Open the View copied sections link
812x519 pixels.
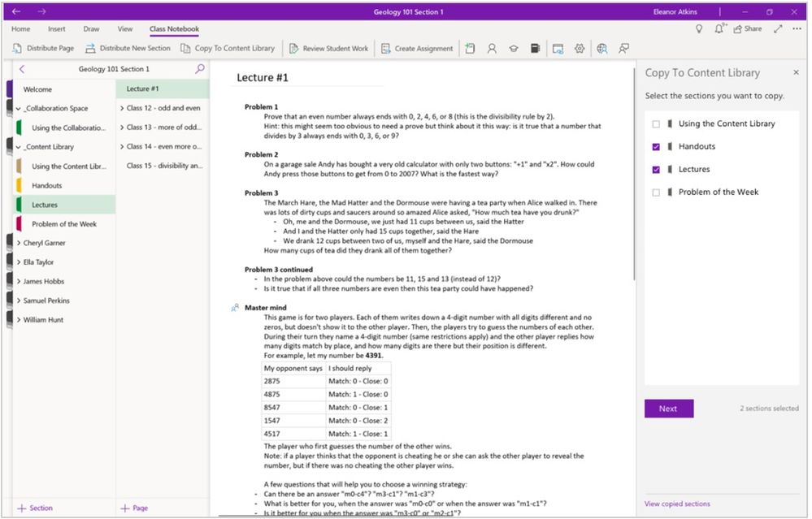click(677, 504)
